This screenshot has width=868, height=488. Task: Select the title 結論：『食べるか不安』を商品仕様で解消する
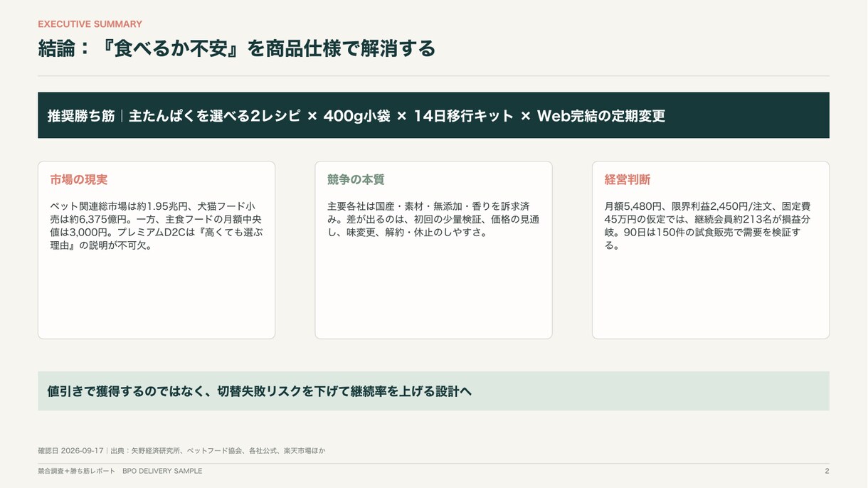(x=237, y=48)
